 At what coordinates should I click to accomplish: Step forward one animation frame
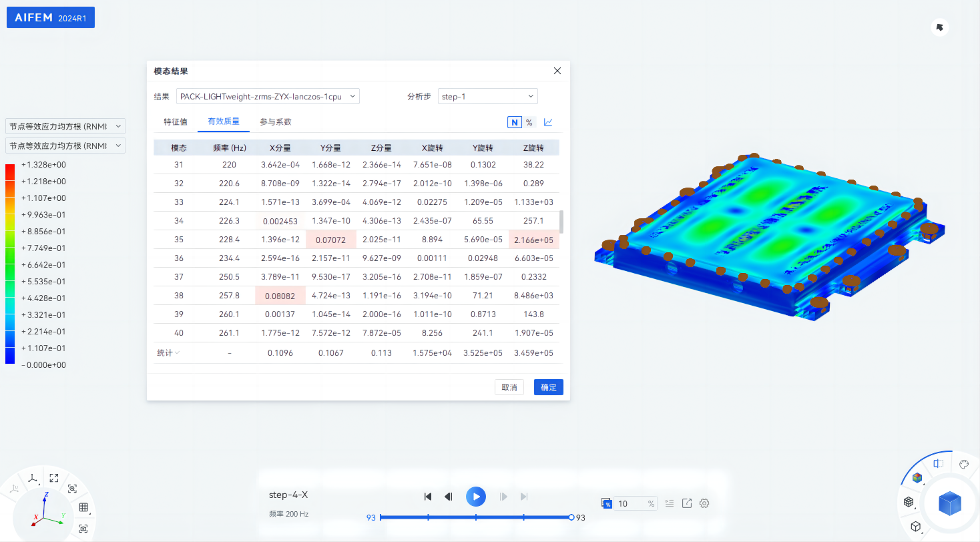[504, 497]
